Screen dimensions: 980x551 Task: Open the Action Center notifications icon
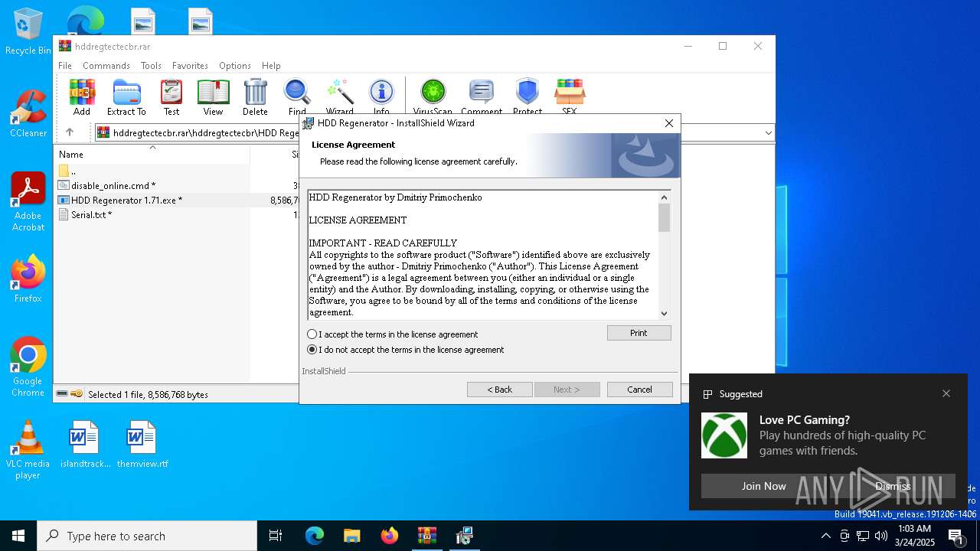pyautogui.click(x=955, y=536)
